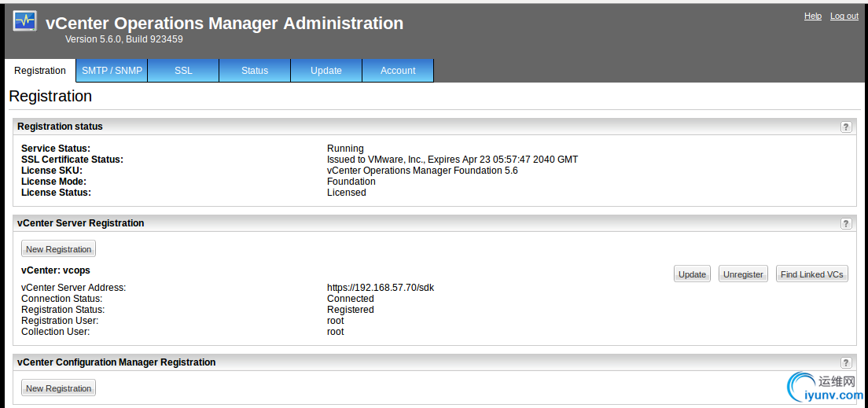The image size is (868, 408).
Task: Click the License Mode 'Foundation' value
Action: [x=351, y=182]
